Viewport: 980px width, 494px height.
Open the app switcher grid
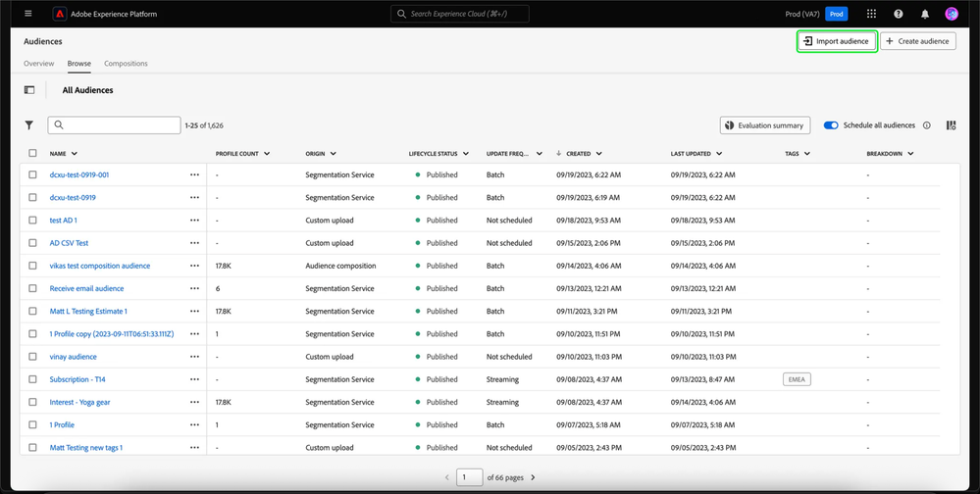coord(871,14)
